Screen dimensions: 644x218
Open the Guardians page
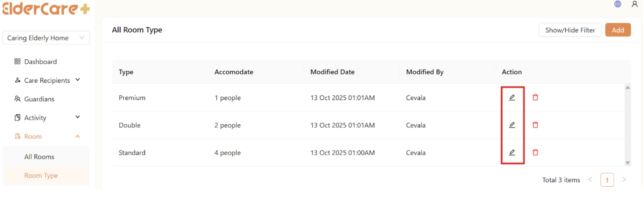(39, 99)
